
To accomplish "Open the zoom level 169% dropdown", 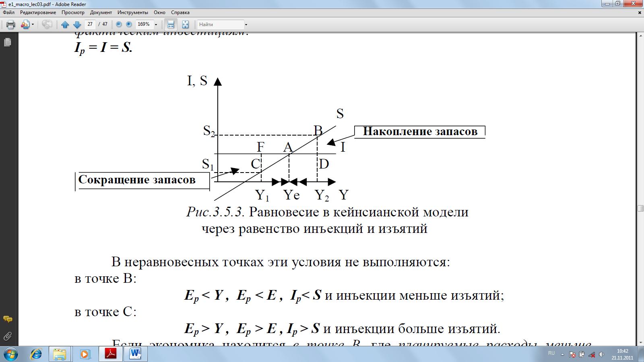I will coord(156,25).
